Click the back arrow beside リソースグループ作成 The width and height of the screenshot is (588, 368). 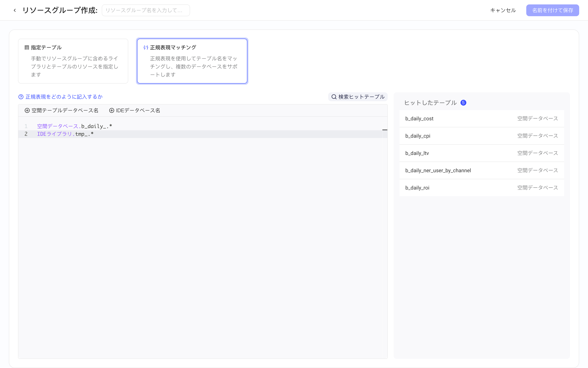pyautogui.click(x=15, y=10)
